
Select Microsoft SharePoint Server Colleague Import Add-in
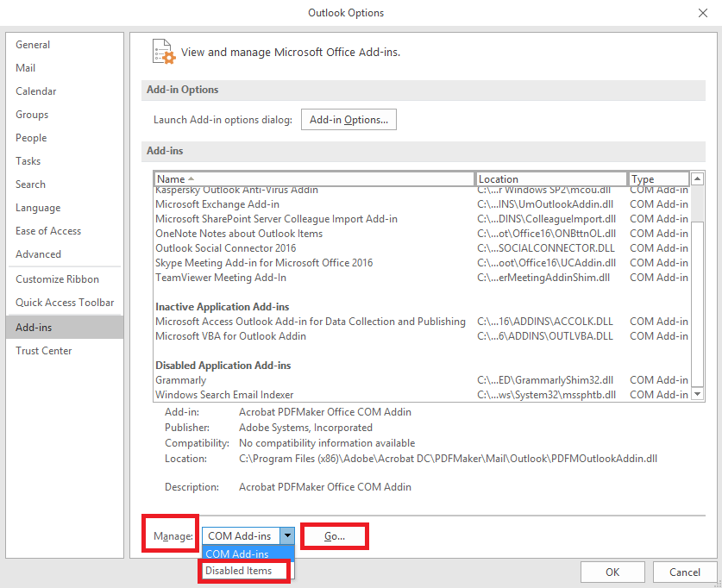[422, 219]
